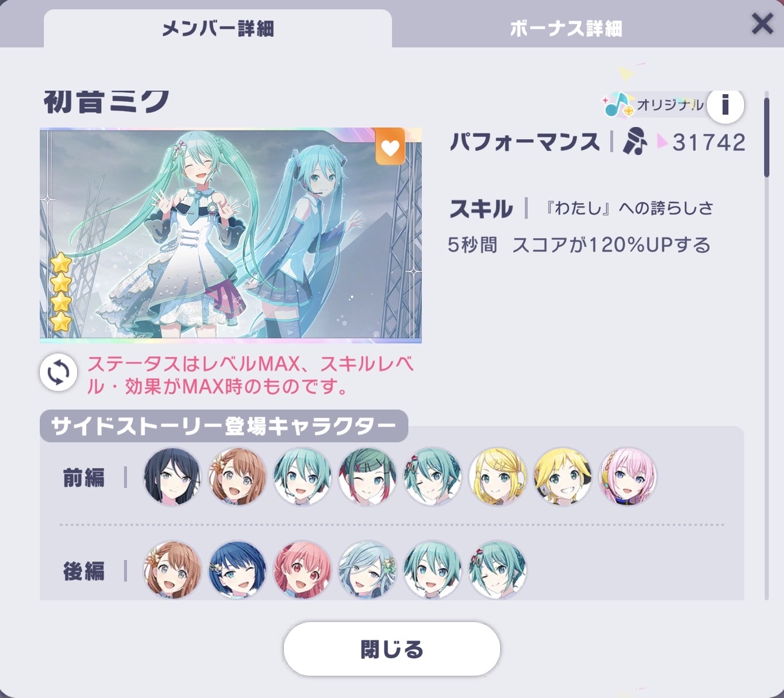This screenshot has width=784, height=698.
Task: Click the microphone performance icon
Action: (x=634, y=142)
